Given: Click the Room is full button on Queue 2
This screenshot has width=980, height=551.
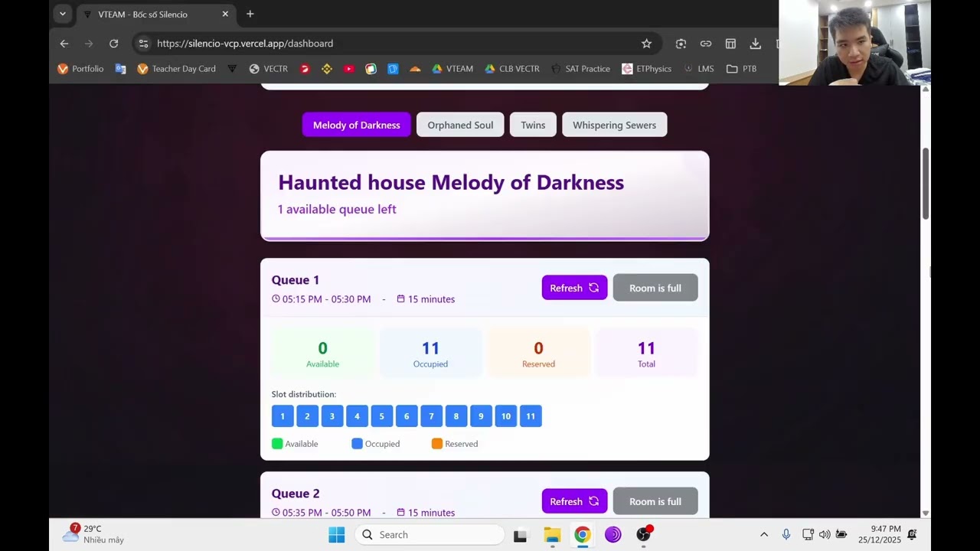Looking at the screenshot, I should [655, 500].
